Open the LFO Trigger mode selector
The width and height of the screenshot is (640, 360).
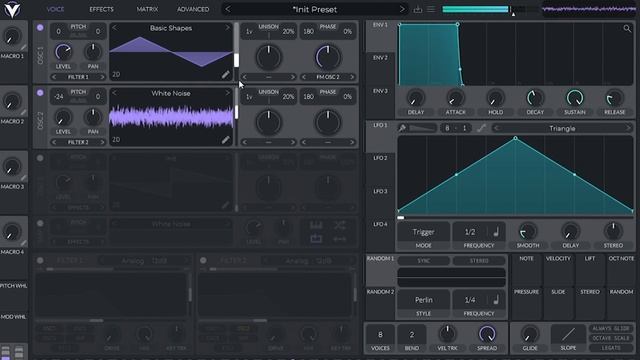tap(423, 232)
